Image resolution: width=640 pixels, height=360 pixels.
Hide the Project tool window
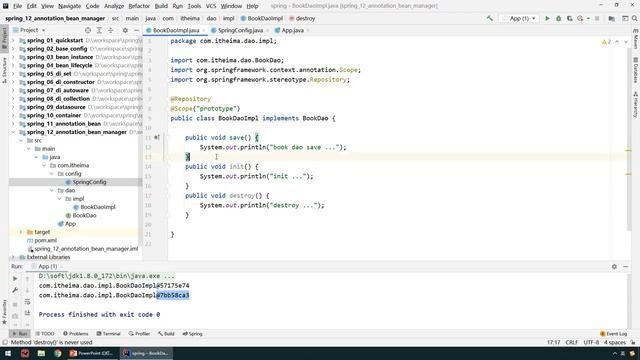click(136, 30)
